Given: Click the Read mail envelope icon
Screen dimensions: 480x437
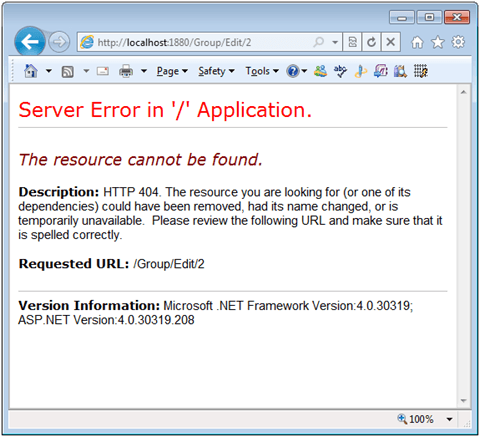Looking at the screenshot, I should [103, 71].
